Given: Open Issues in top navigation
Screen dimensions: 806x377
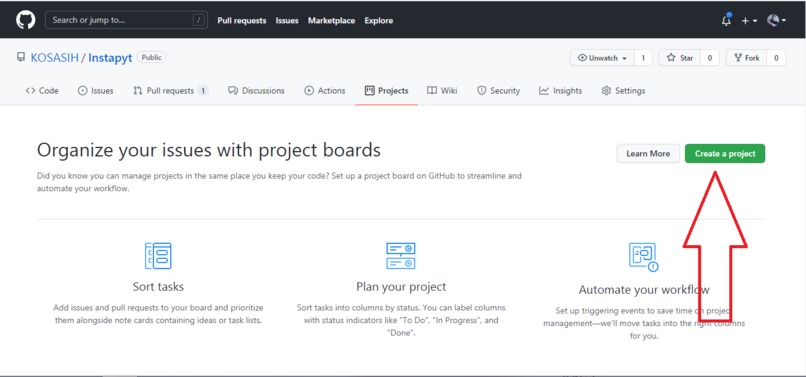Looking at the screenshot, I should tap(287, 21).
